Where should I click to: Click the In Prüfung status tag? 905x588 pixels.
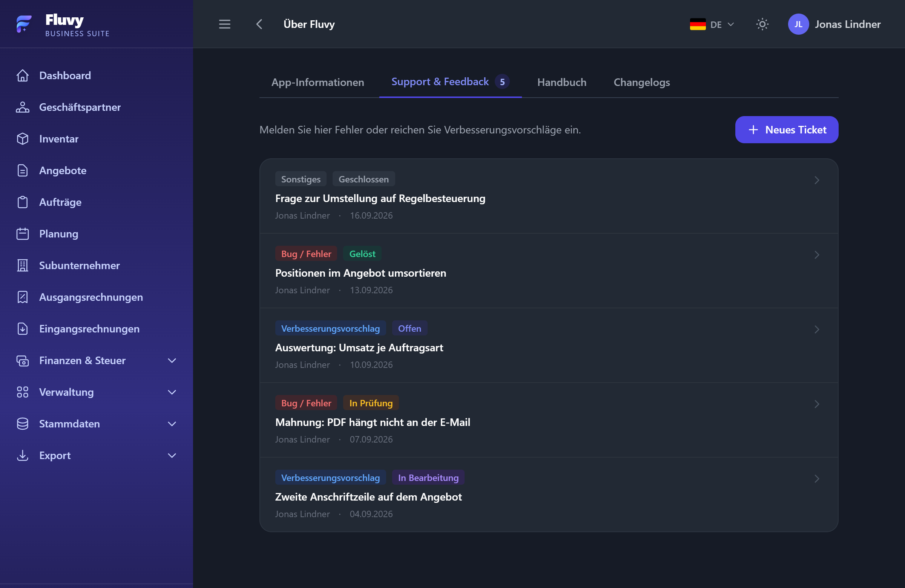point(371,403)
